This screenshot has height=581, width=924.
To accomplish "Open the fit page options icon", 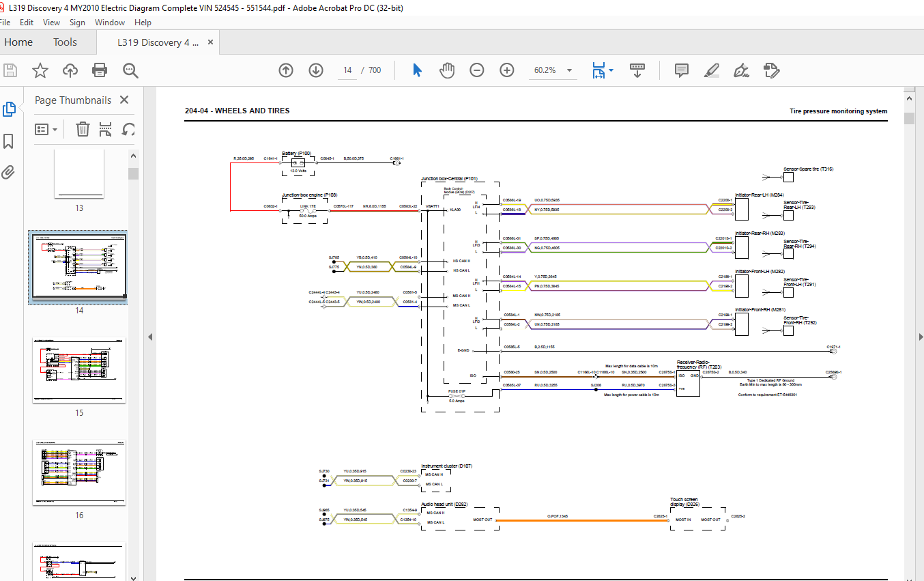I will pos(603,70).
